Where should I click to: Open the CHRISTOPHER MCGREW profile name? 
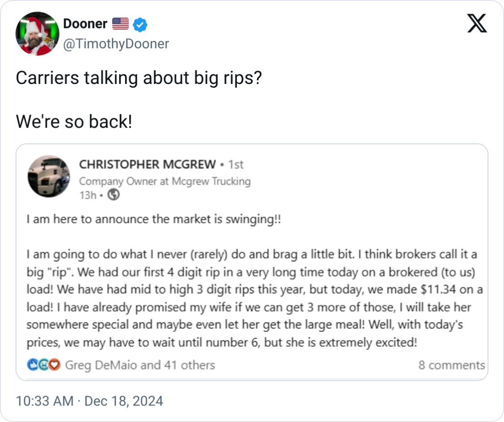pos(147,164)
